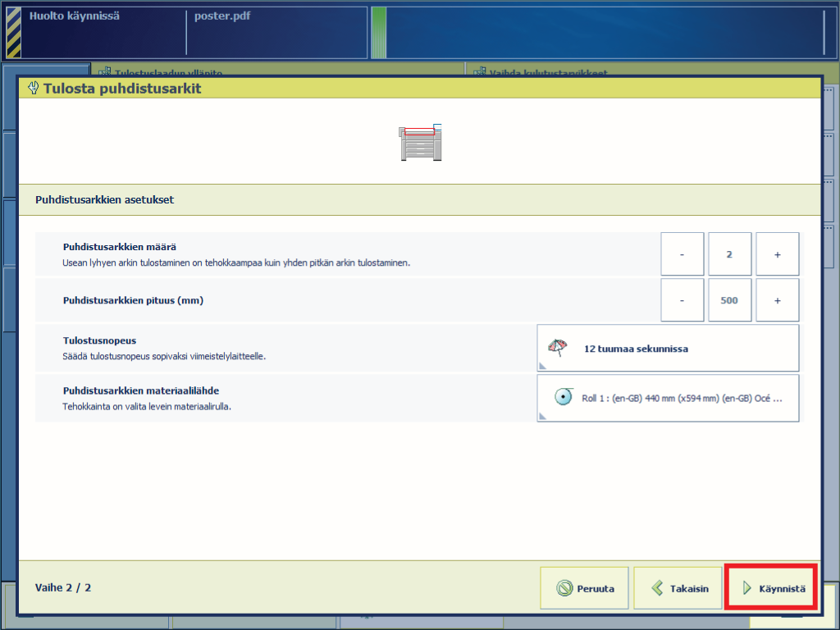This screenshot has width=840, height=630.
Task: Click the Tulostusnopeus label
Action: 99,340
